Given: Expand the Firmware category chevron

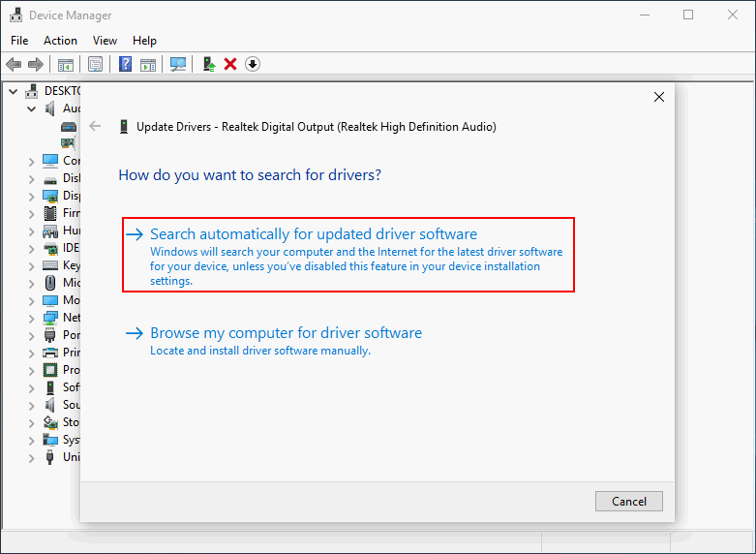Looking at the screenshot, I should coord(31,214).
